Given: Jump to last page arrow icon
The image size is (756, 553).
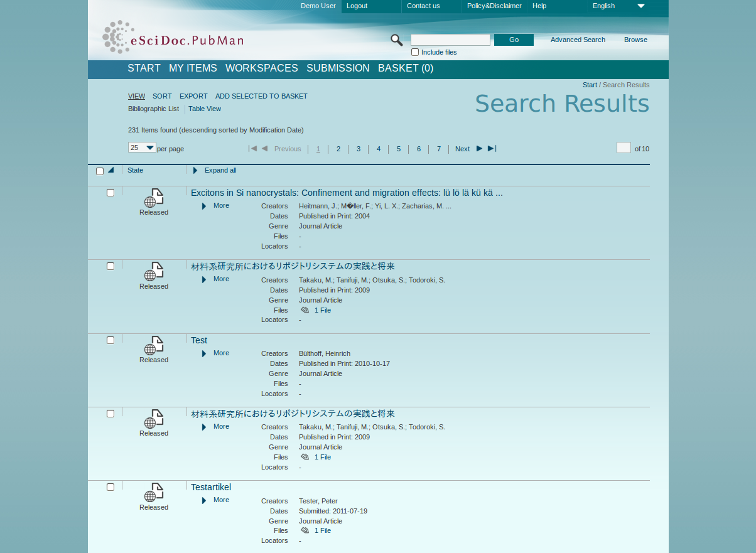Looking at the screenshot, I should coord(492,149).
